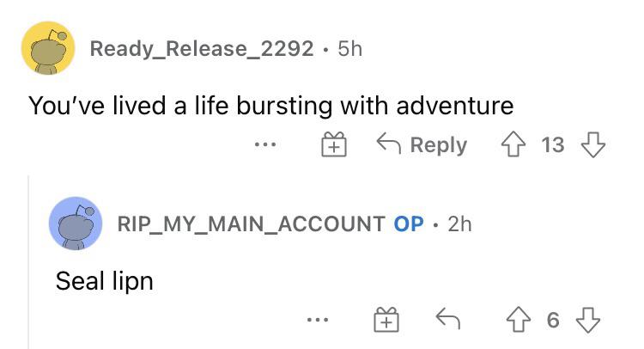The image size is (644, 349).
Task: Click the "Seal lipn" reply text
Action: tap(104, 280)
